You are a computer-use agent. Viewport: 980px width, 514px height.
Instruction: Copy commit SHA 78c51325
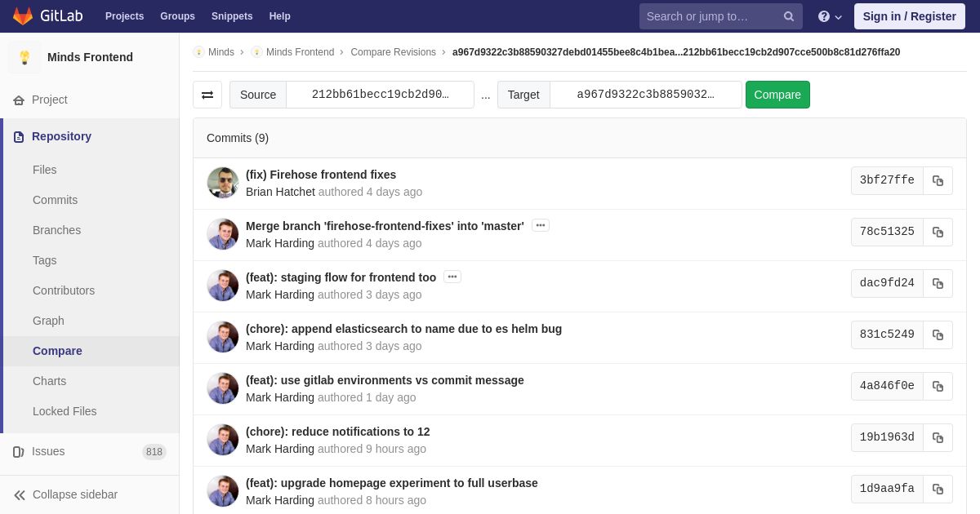click(x=938, y=233)
